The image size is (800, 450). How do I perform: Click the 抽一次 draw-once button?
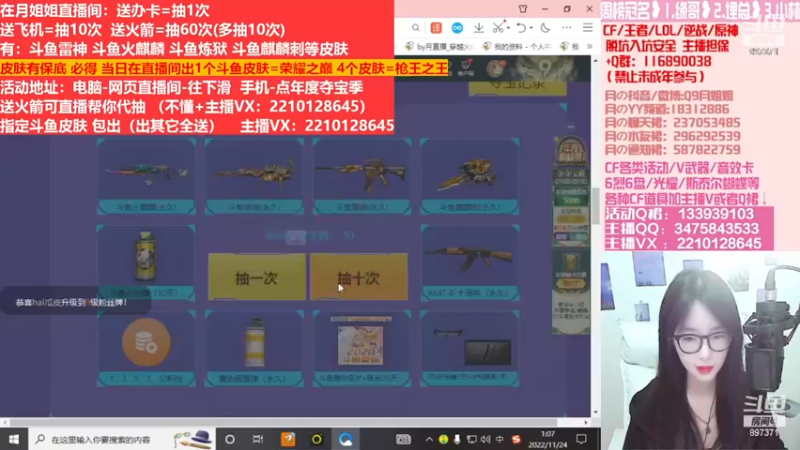[257, 277]
